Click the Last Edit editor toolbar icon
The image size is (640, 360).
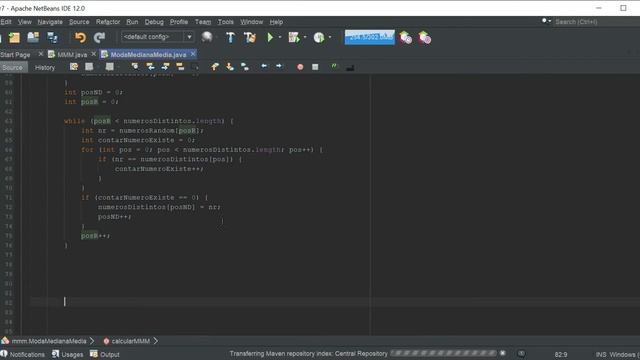point(74,67)
